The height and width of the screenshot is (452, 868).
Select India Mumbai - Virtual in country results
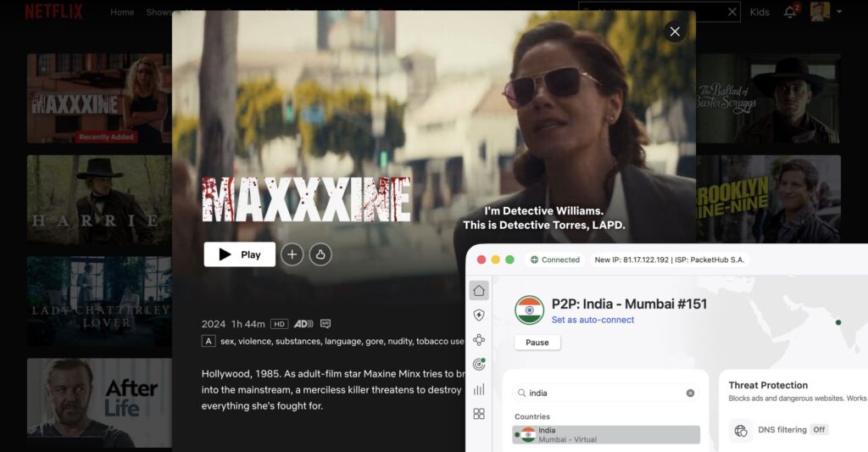pos(606,435)
